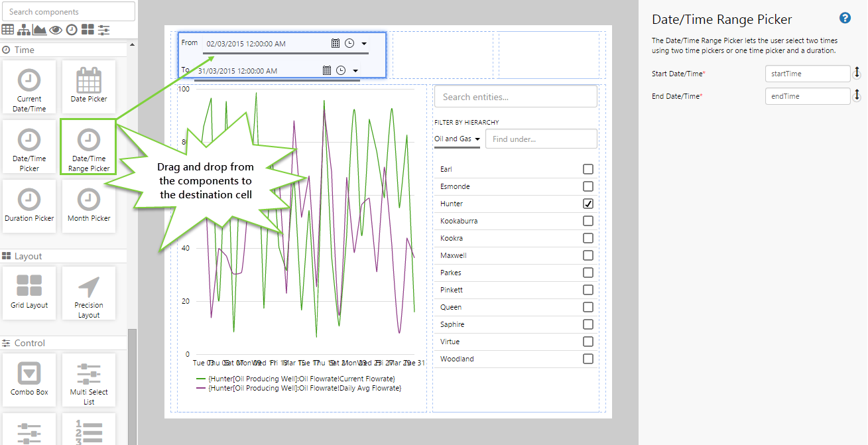Uncheck the Hunter entity checkbox
868x445 pixels.
[588, 204]
